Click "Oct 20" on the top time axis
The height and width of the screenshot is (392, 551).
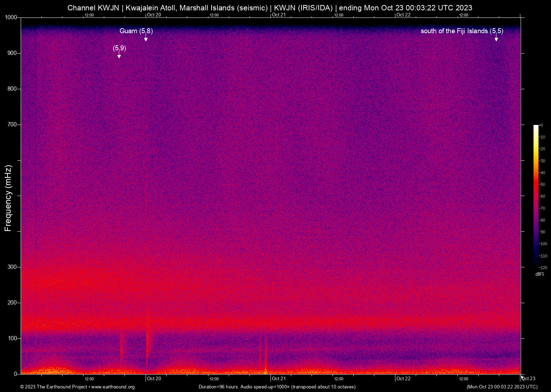click(x=154, y=15)
